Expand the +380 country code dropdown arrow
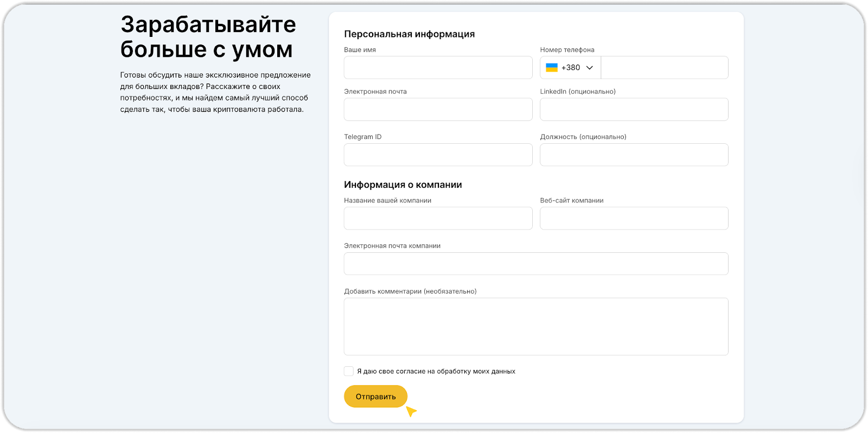The width and height of the screenshot is (868, 433). (590, 68)
